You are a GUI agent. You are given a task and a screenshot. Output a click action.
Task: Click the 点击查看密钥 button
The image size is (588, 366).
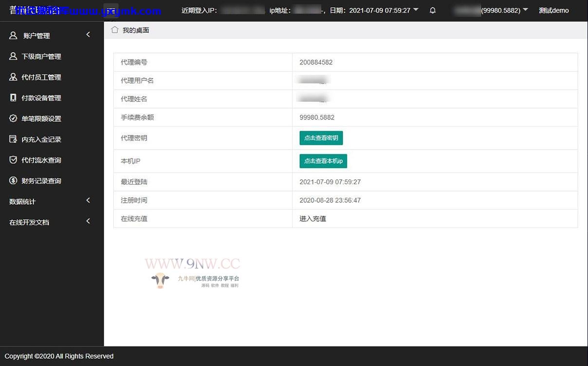pos(321,138)
